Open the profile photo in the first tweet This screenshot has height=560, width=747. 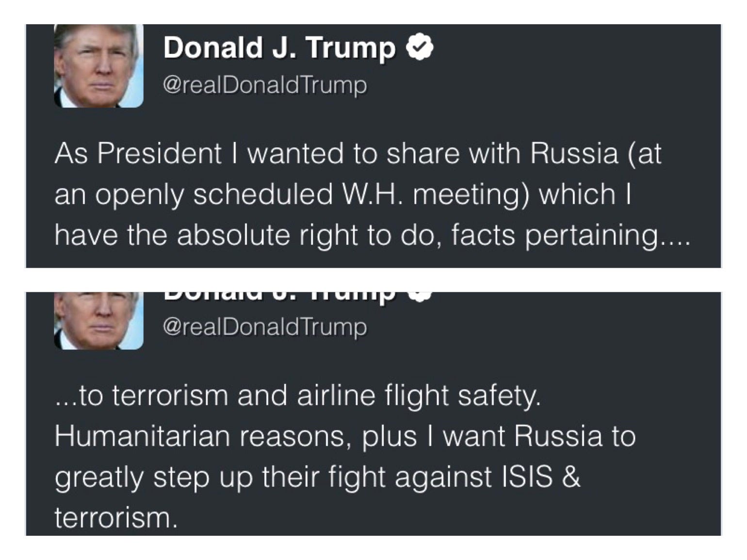[x=99, y=66]
